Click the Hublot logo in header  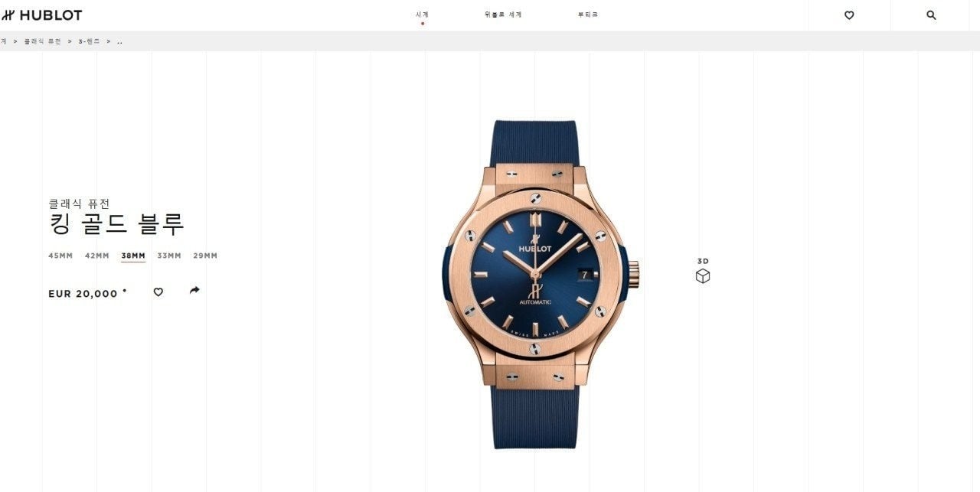(x=42, y=15)
